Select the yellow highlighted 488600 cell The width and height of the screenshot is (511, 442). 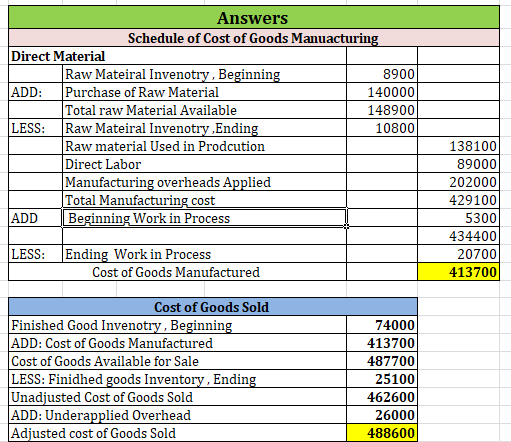(x=382, y=433)
